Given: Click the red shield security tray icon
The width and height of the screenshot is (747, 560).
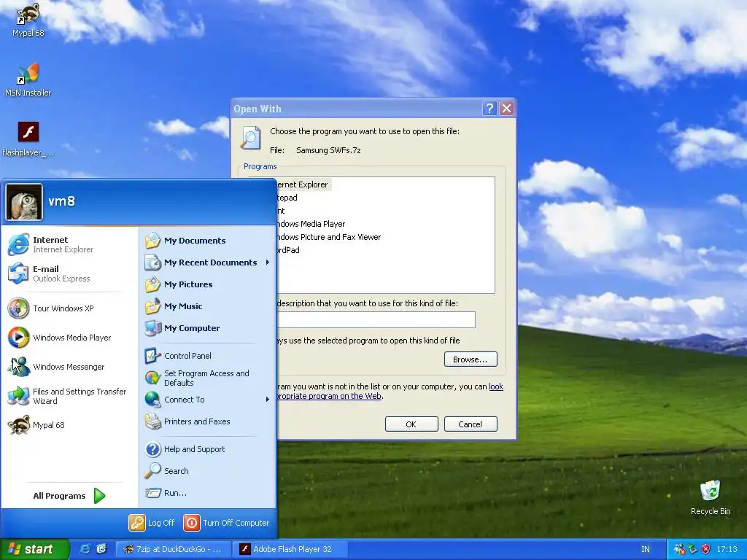Looking at the screenshot, I should 706,549.
